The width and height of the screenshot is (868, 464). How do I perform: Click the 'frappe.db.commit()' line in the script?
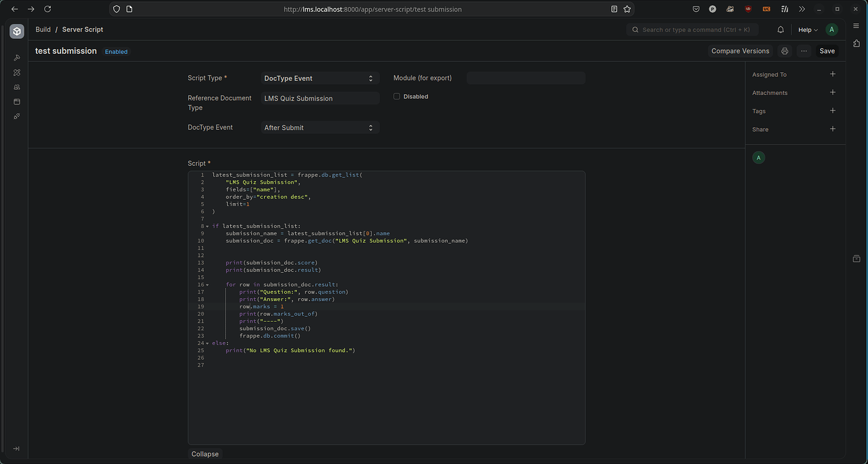[x=270, y=336]
